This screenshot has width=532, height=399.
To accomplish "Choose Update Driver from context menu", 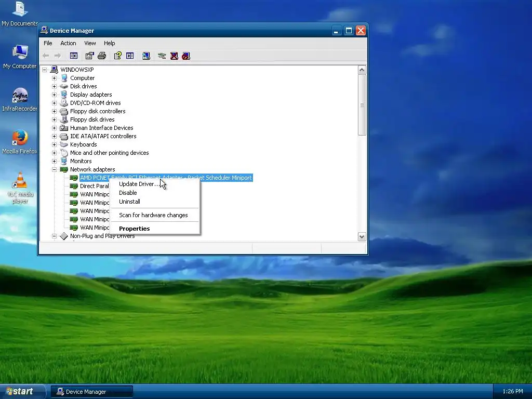I will pos(155,184).
